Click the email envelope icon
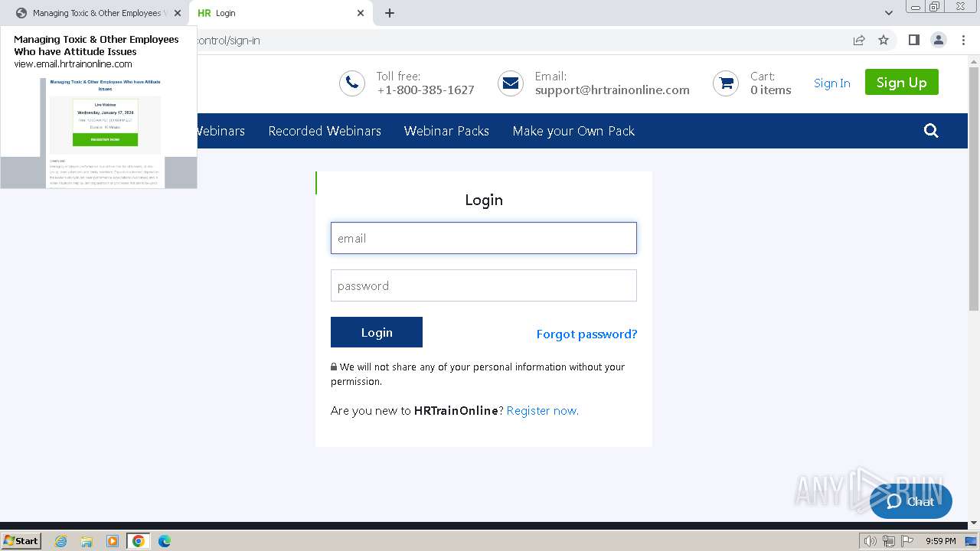 (511, 83)
